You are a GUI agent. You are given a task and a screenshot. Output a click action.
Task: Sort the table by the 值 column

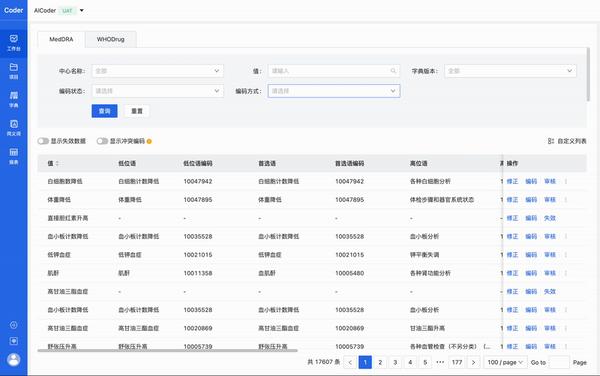coord(57,163)
